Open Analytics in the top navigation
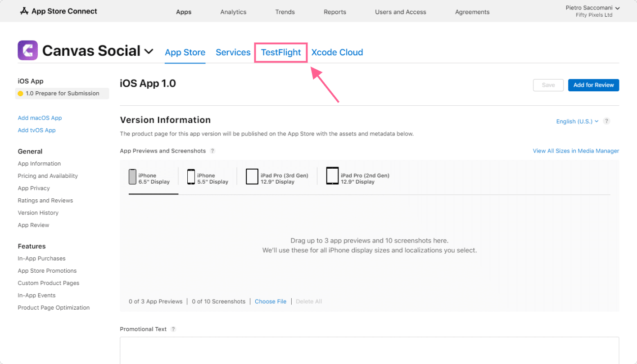This screenshot has height=364, width=637. point(233,12)
